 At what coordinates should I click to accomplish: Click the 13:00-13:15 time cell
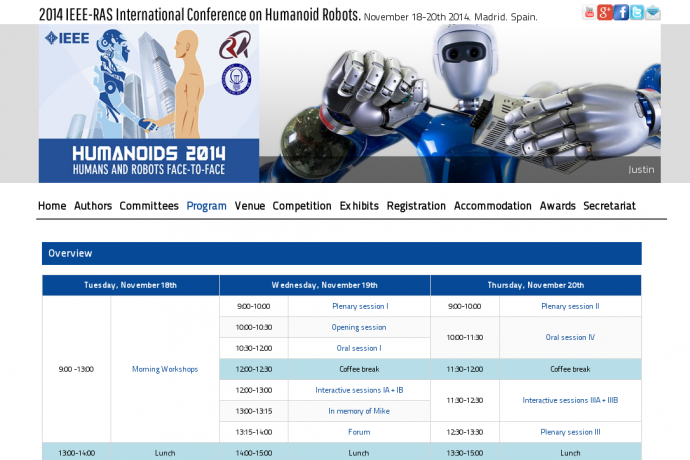tap(254, 411)
